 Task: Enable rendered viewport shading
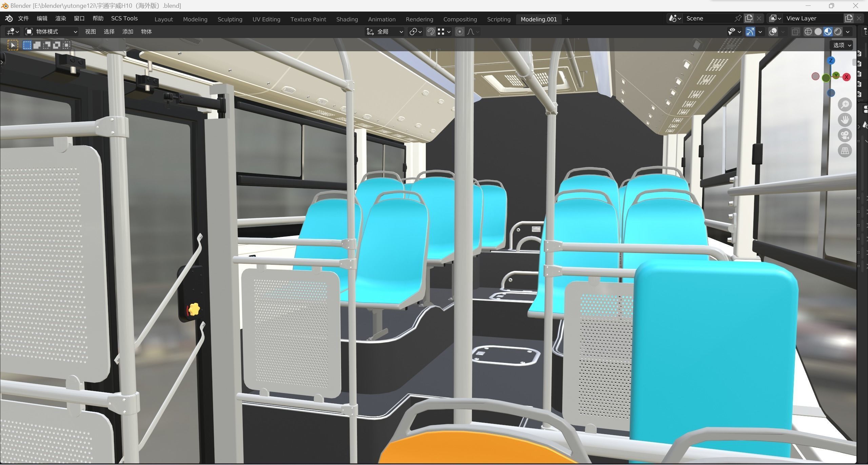point(838,32)
